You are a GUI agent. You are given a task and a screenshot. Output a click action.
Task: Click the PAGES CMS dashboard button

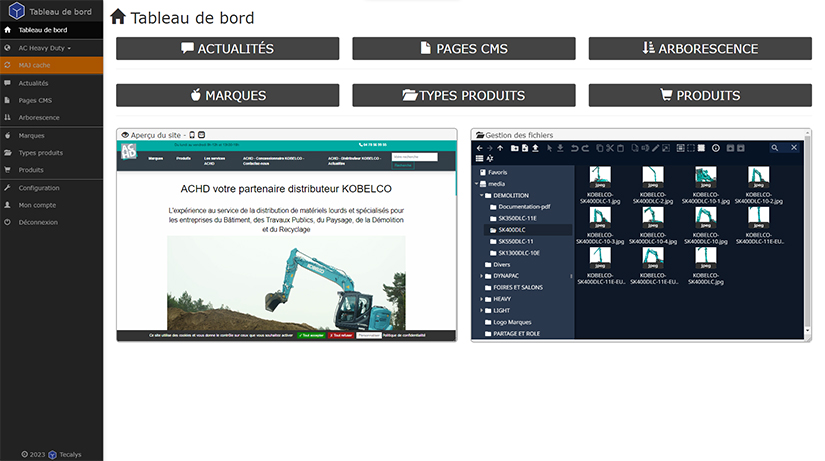tap(464, 48)
